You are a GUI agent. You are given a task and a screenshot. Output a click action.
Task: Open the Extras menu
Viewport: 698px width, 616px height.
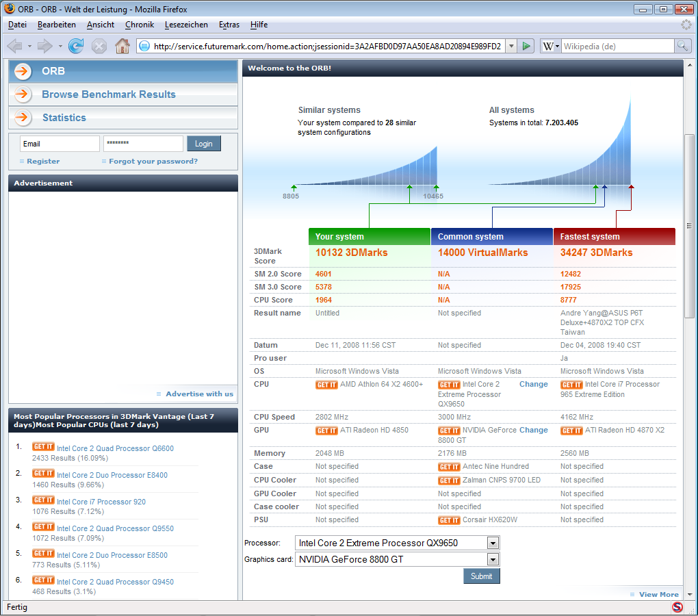pyautogui.click(x=229, y=25)
